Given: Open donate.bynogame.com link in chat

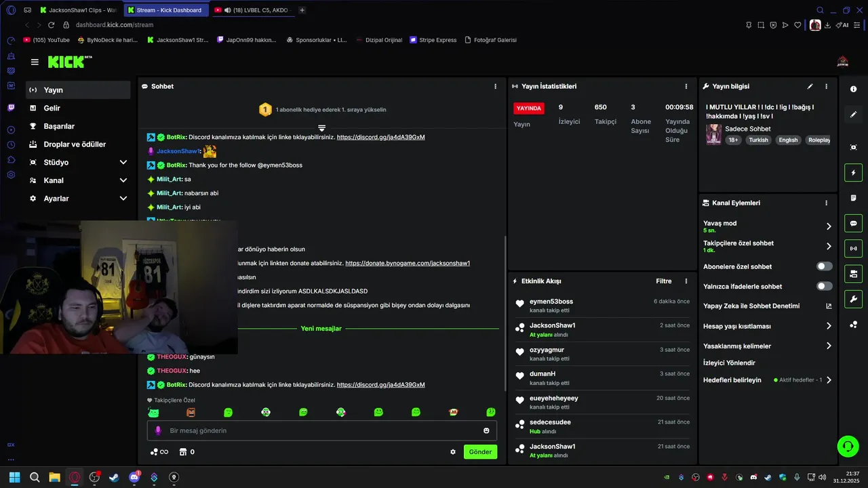Looking at the screenshot, I should [408, 263].
